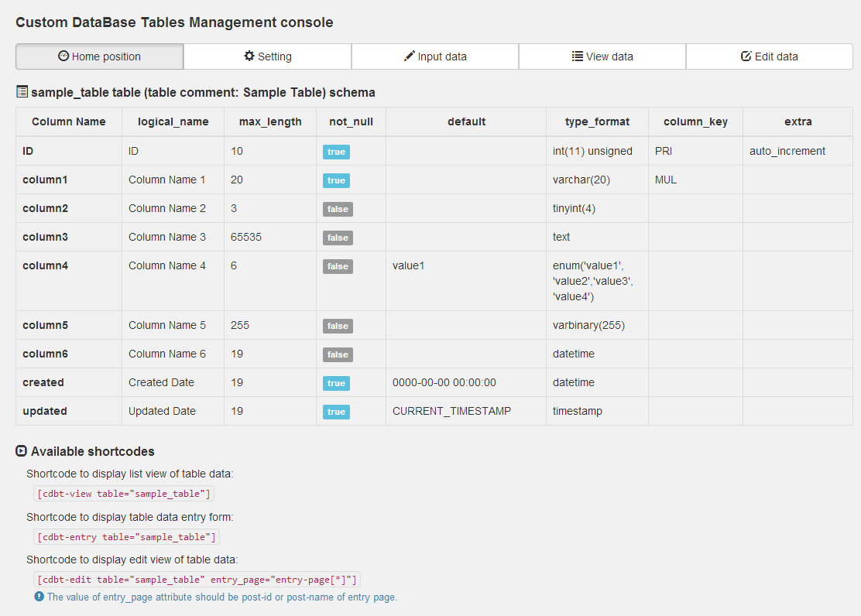Click the true badge in updated row

pos(336,412)
